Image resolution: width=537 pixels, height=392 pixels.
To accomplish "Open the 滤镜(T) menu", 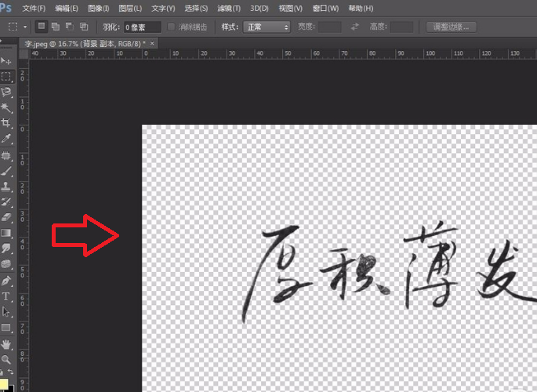I will [229, 8].
